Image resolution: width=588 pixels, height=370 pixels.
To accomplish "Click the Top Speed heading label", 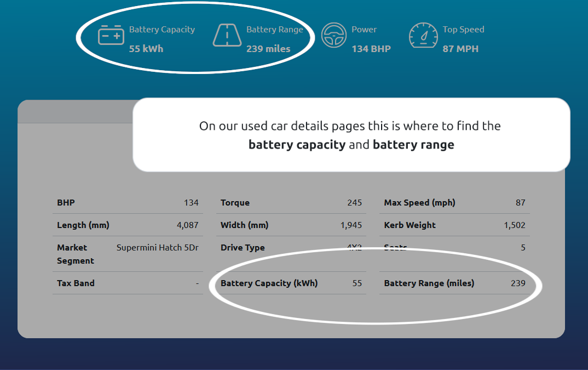I will point(463,30).
